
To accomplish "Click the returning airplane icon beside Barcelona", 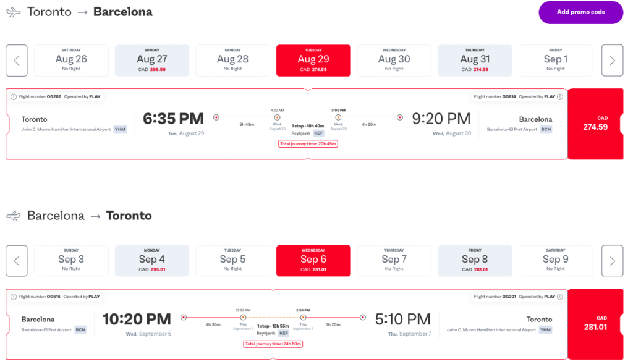I will pos(13,216).
